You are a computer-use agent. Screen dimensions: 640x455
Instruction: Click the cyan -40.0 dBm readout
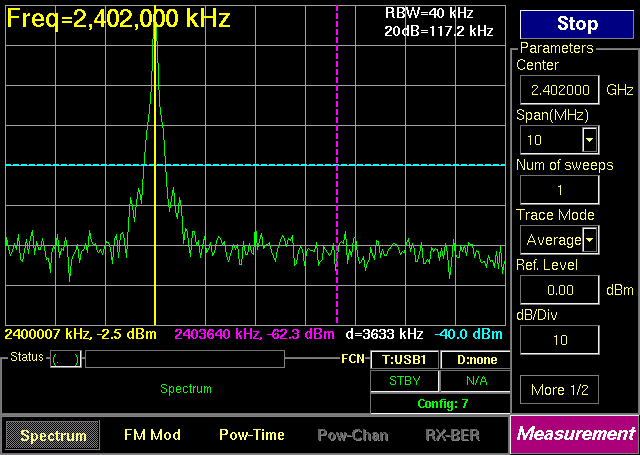click(x=469, y=334)
